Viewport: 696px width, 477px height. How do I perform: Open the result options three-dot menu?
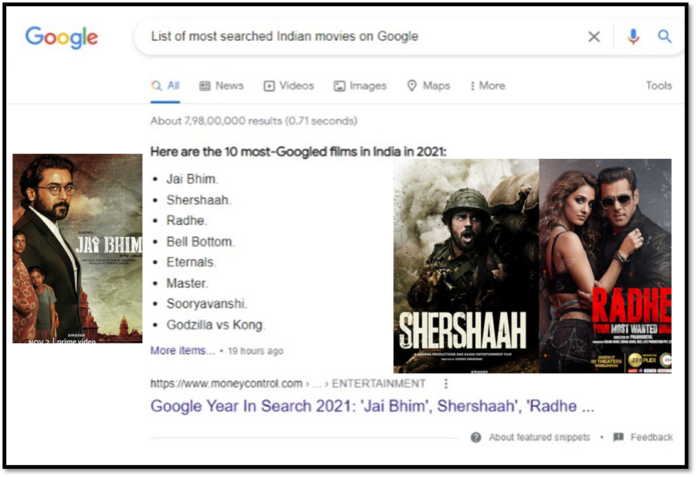click(446, 383)
